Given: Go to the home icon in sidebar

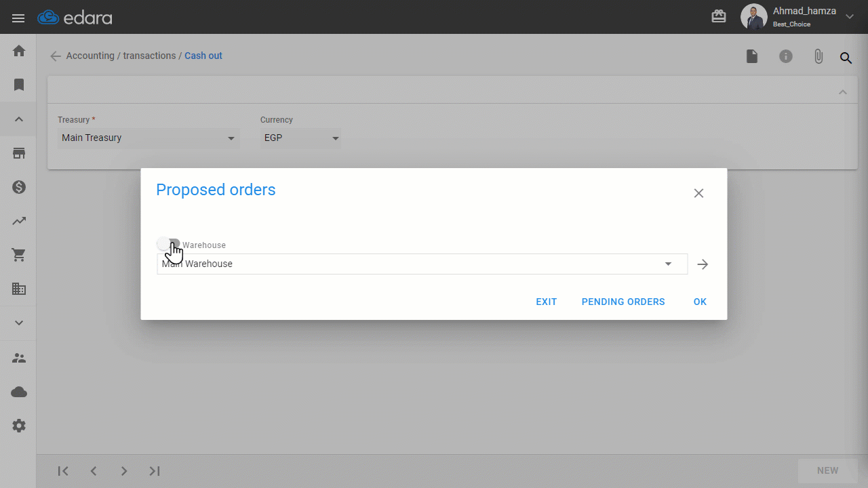Looking at the screenshot, I should pos(19,51).
